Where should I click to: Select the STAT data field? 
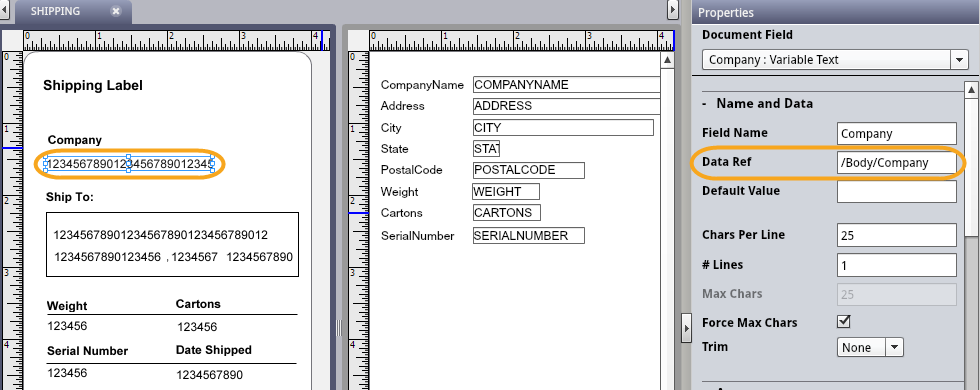point(487,149)
